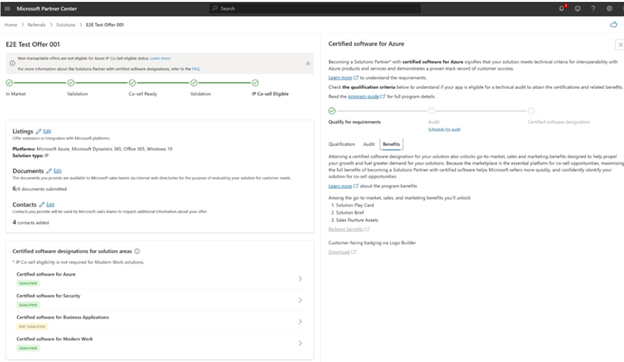Viewport: 624px width, 362px height.
Task: Click the thumbs up feedback icon
Action: (x=614, y=25)
